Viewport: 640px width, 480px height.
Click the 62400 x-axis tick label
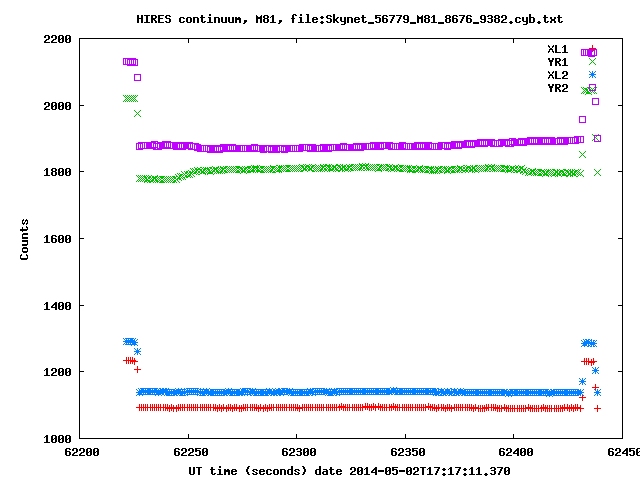tap(516, 452)
